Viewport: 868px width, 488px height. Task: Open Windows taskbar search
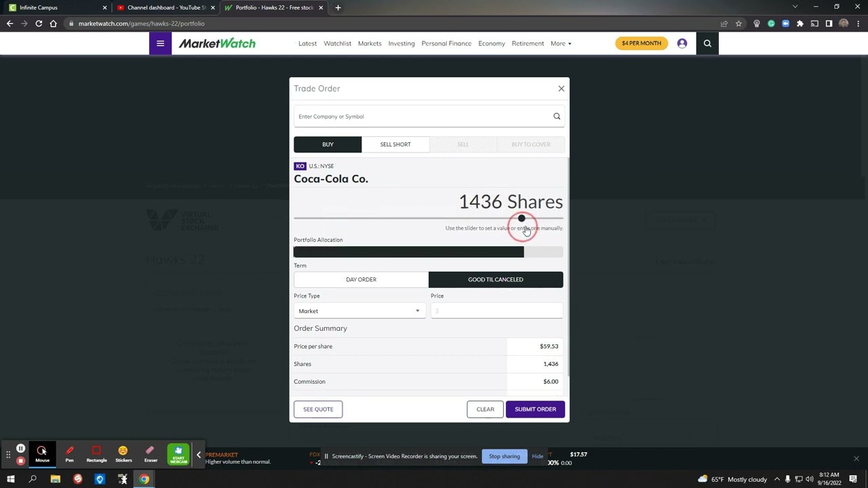point(33,479)
